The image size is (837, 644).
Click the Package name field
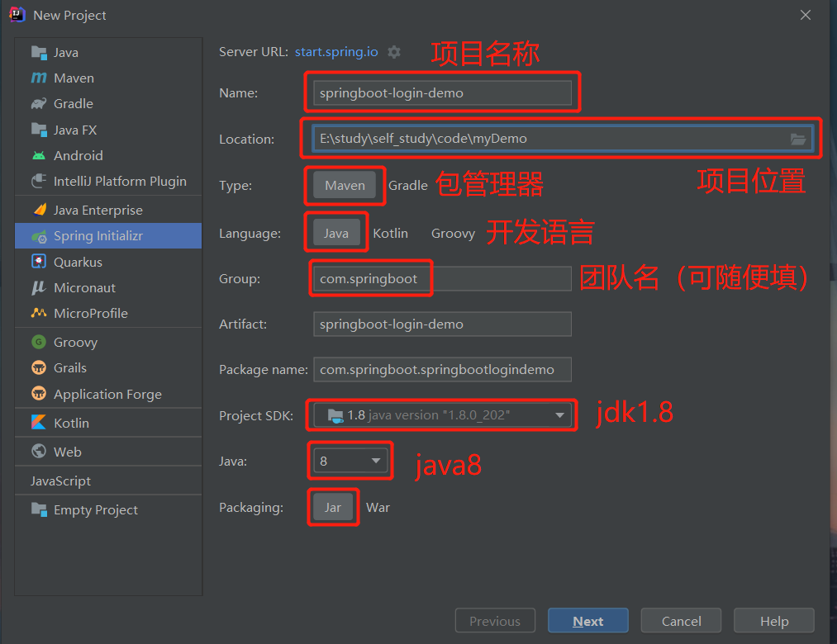pyautogui.click(x=443, y=369)
